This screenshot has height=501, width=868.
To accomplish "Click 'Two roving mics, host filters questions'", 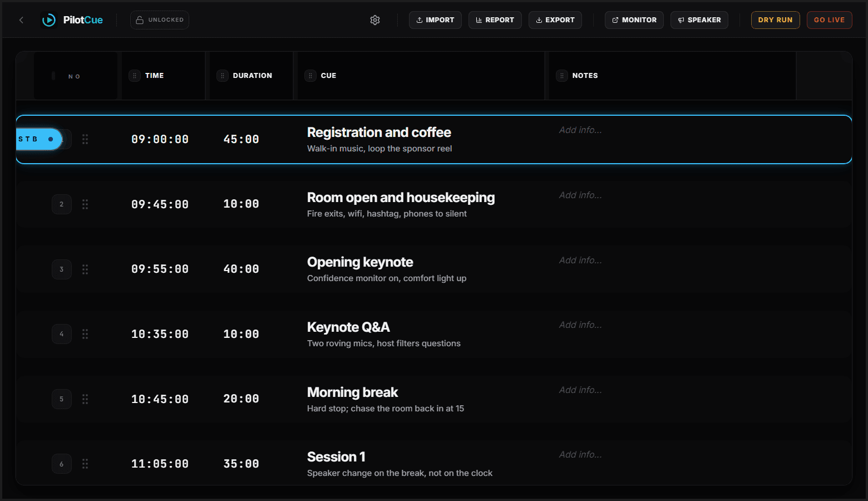I will pos(384,343).
